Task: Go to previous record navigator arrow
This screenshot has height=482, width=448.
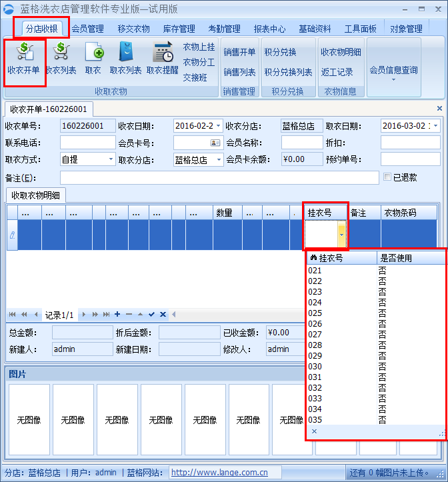Action: pyautogui.click(x=36, y=314)
